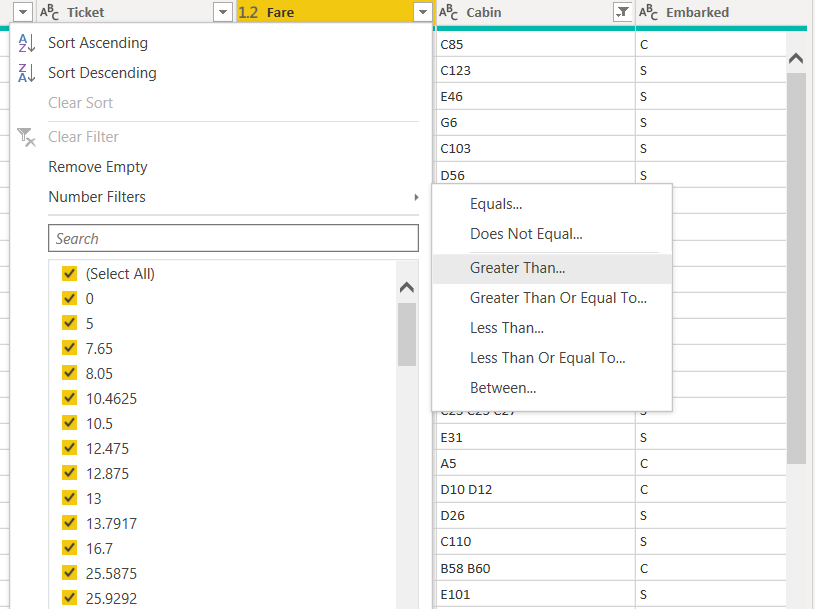Image resolution: width=815 pixels, height=609 pixels.
Task: Click the Ticket column text type icon
Action: tap(49, 12)
